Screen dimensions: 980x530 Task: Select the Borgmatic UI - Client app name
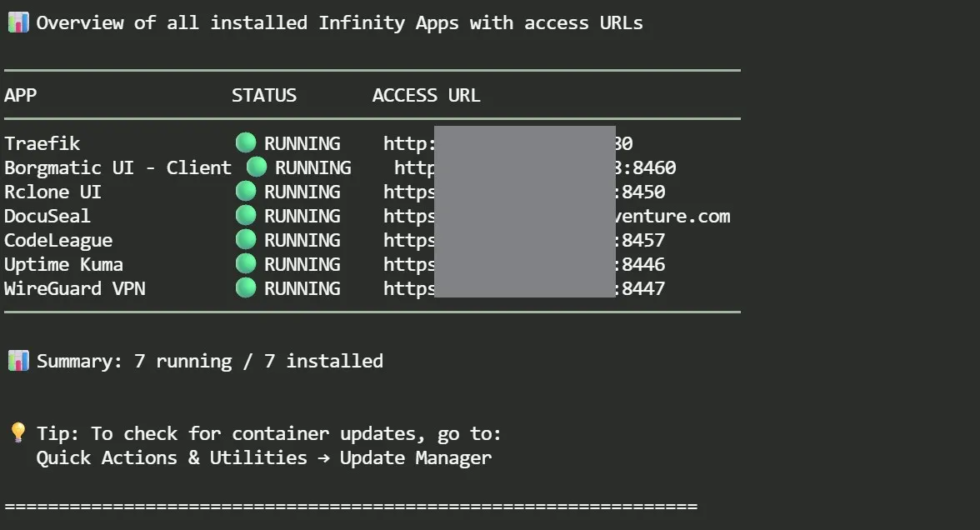[x=117, y=168]
